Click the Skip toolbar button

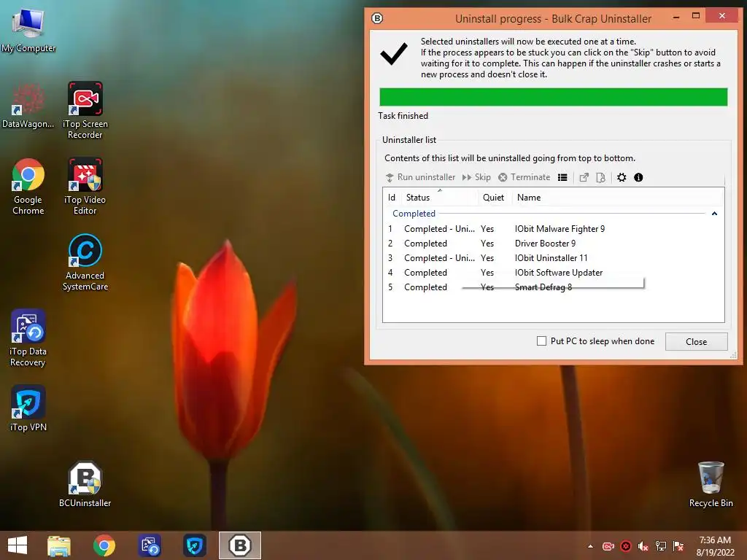point(476,177)
